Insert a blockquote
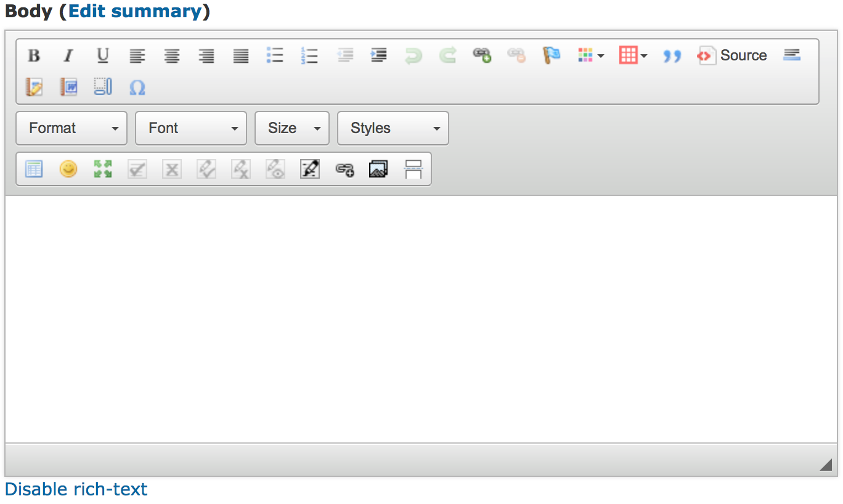 672,55
